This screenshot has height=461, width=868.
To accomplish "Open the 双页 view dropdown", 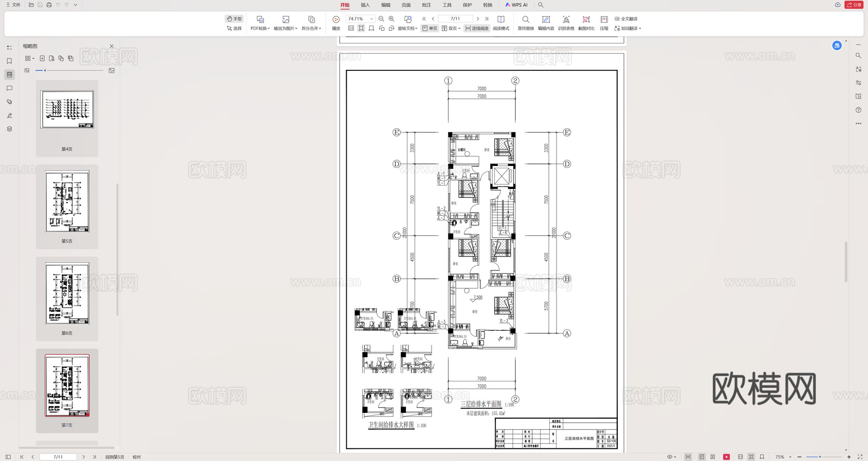I will click(451, 28).
